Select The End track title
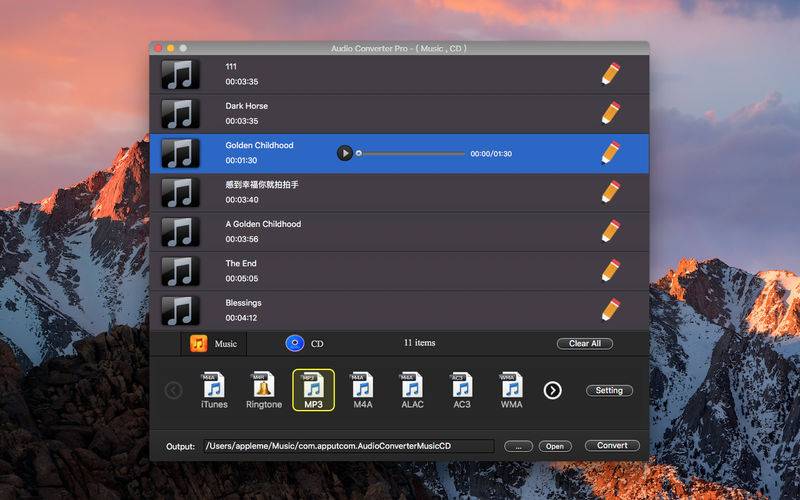The image size is (800, 500). pyautogui.click(x=241, y=263)
